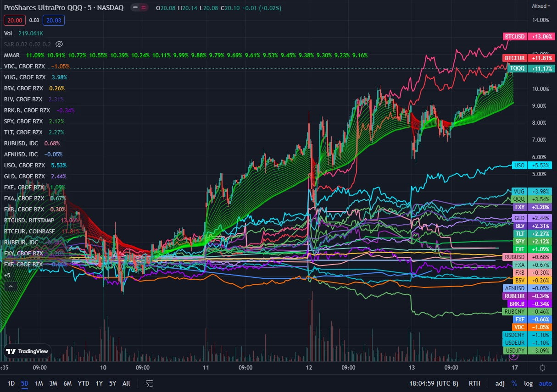Click the TradingView logo watermark
The height and width of the screenshot is (392, 557).
click(x=28, y=351)
